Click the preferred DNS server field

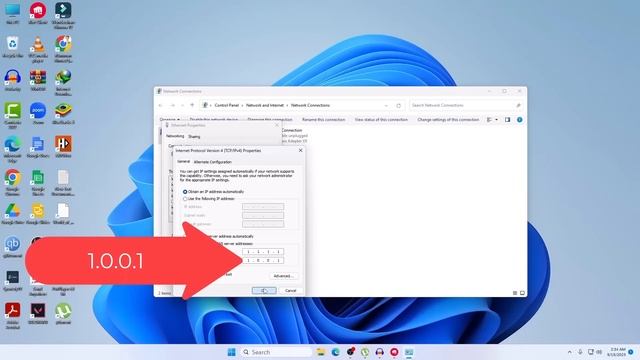coord(263,252)
